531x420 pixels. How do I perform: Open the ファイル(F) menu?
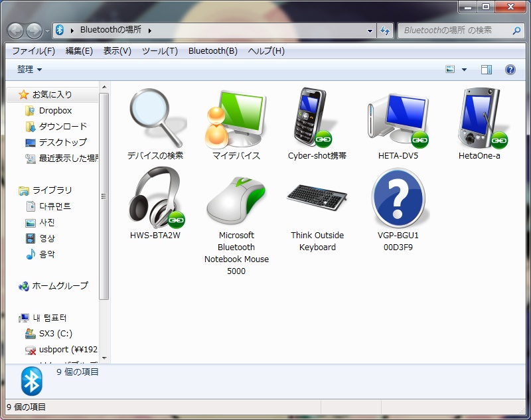click(33, 51)
